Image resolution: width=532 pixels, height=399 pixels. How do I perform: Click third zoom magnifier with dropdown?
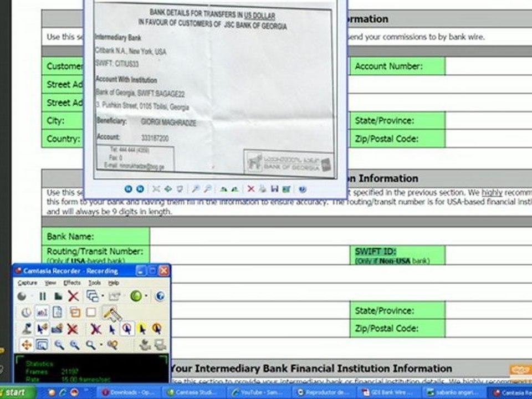[x=90, y=345]
